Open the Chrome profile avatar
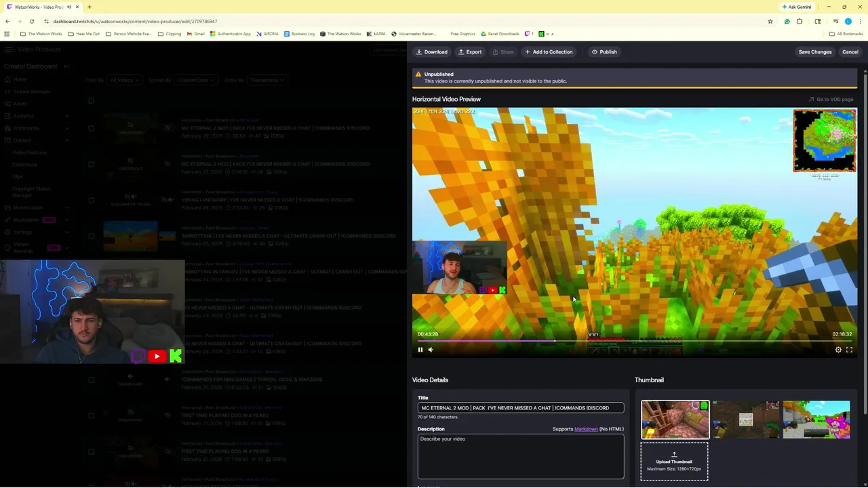Viewport: 868px width, 488px height. [x=848, y=22]
